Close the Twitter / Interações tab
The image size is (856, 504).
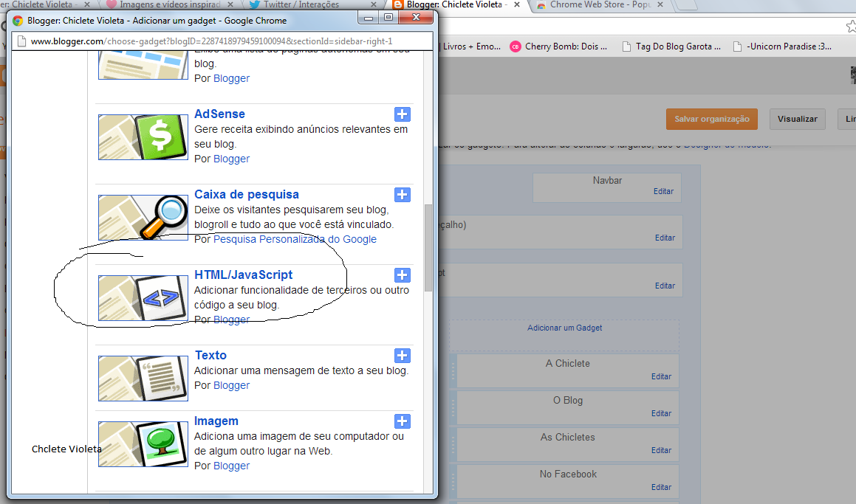[x=374, y=4]
